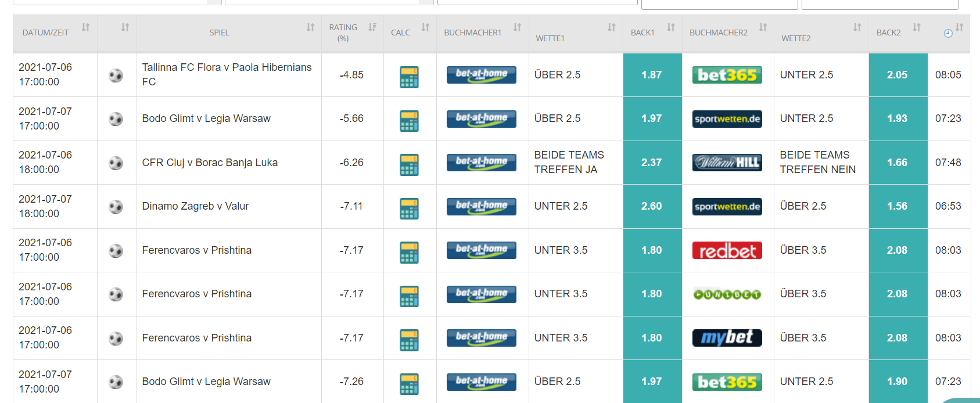This screenshot has width=980, height=403.
Task: Click the rating value -6.26
Action: 351,163
